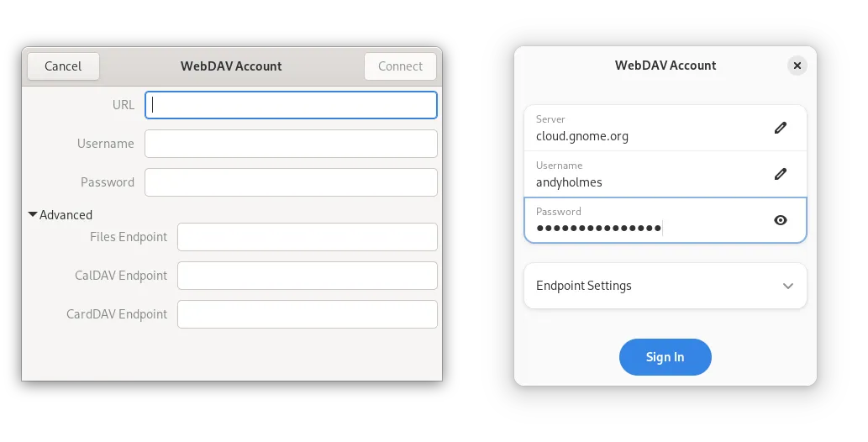Select the Files Endpoint text box
868x442 pixels.
coord(307,237)
